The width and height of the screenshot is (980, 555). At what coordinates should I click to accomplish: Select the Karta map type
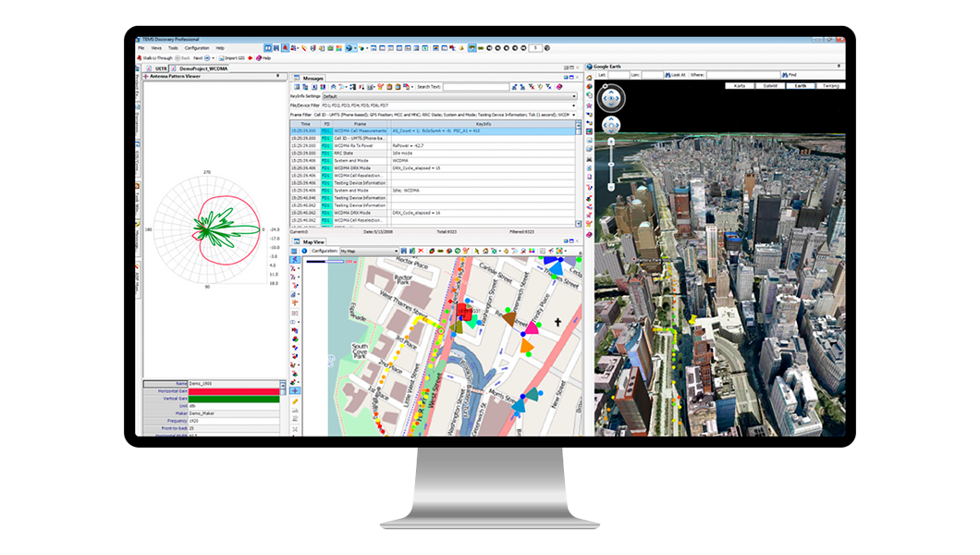point(740,86)
